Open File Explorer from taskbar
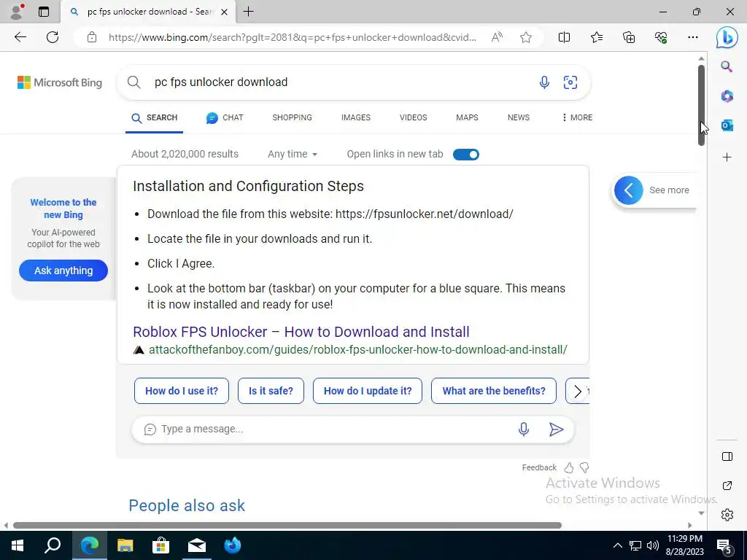Screen dimensions: 747x560 [x=125, y=545]
